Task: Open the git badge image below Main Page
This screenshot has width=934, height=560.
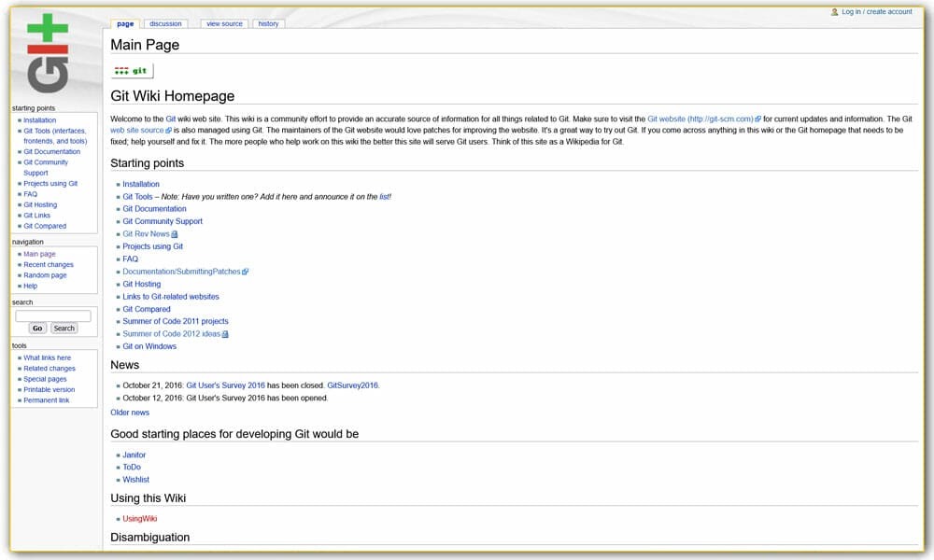Action: 131,69
